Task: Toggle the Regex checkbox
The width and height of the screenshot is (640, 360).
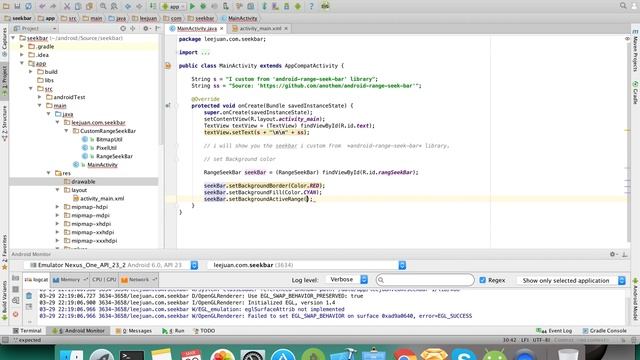Action: pos(482,280)
